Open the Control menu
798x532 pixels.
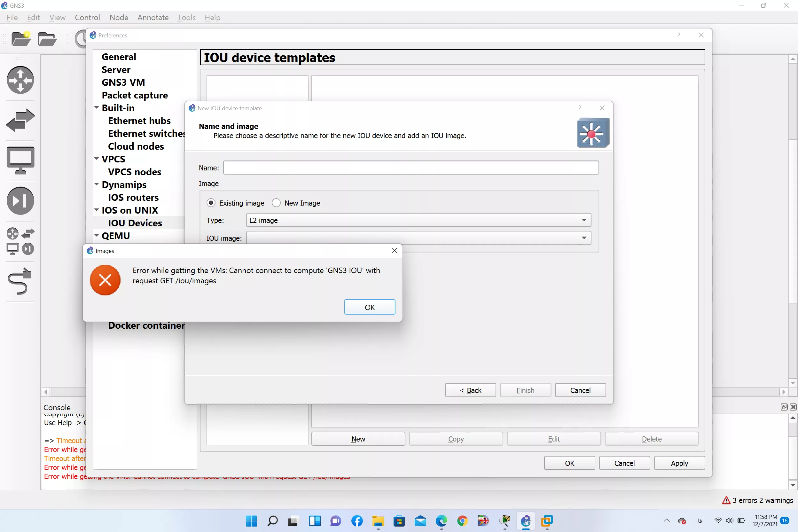tap(87, 17)
